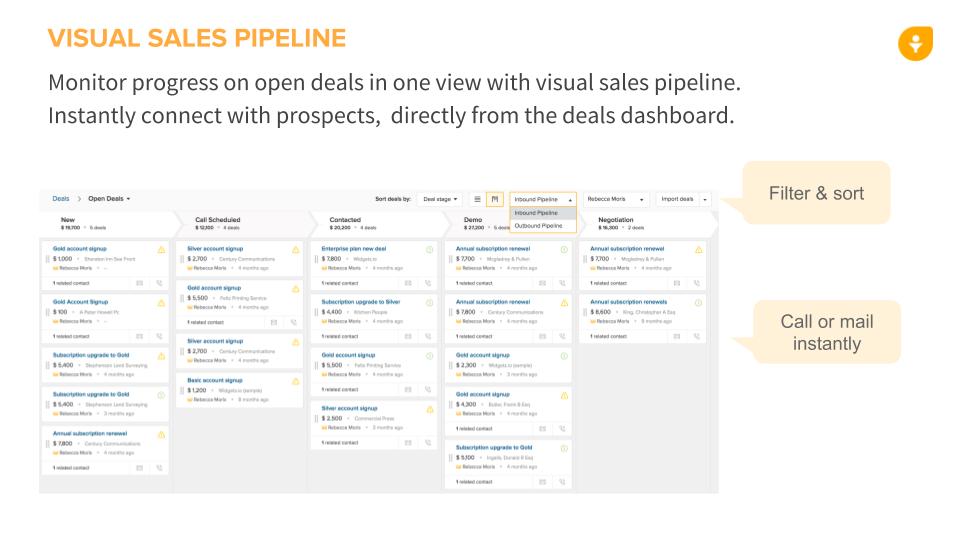Click phone icon on Gold Account Signup $100 card

pos(160,337)
